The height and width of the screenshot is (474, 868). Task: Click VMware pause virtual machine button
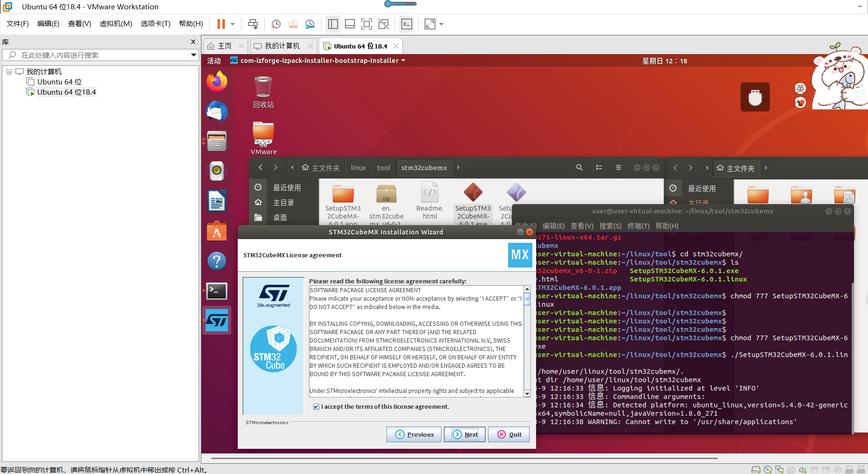click(221, 24)
